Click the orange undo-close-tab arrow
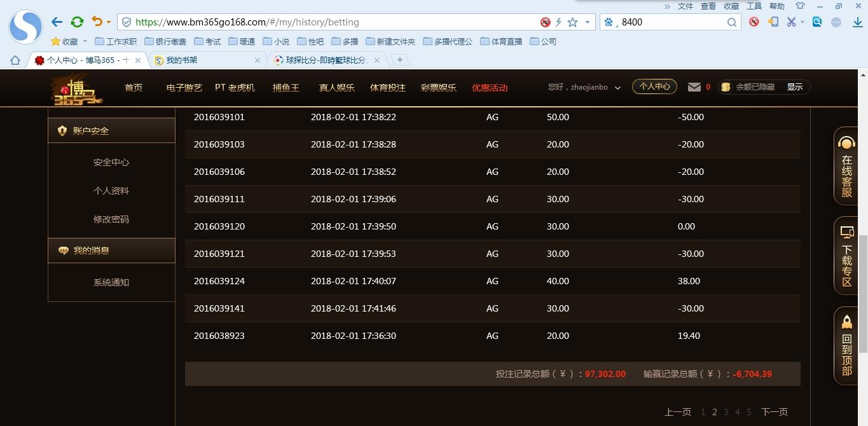 point(97,22)
